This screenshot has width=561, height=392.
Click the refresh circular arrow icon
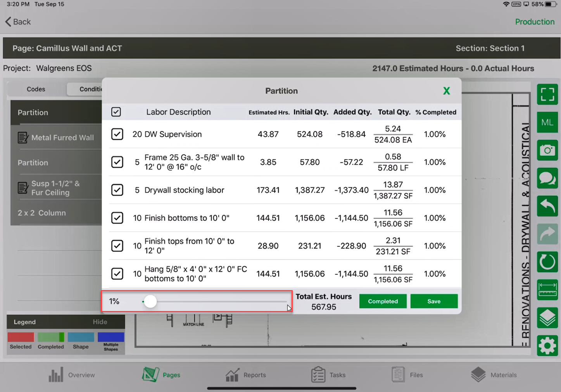click(547, 262)
